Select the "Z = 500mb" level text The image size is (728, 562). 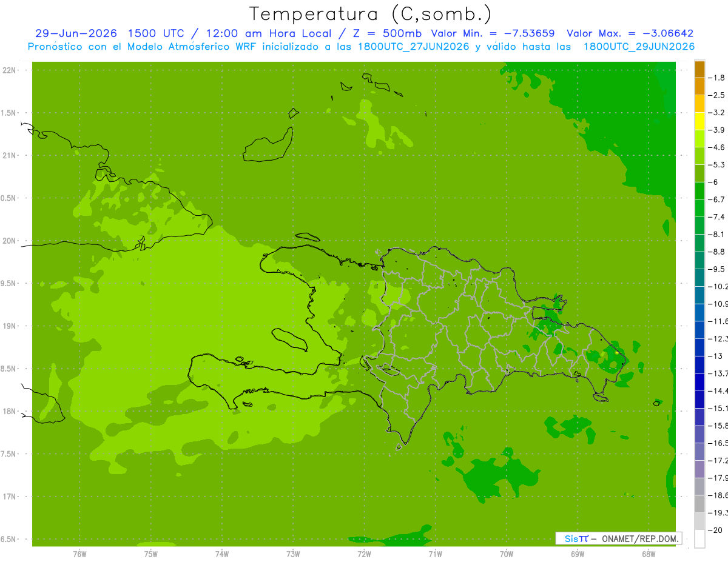tap(386, 33)
